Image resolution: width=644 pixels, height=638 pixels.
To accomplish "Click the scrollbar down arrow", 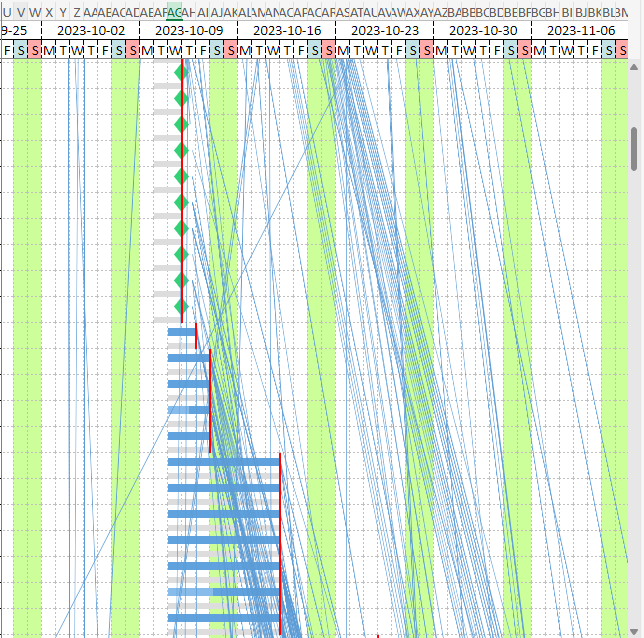I will [634, 632].
